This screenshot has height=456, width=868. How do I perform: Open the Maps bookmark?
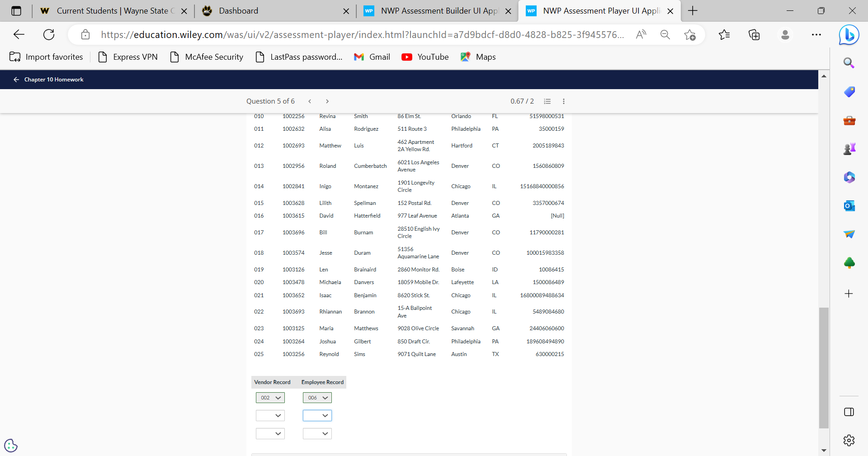coord(478,57)
